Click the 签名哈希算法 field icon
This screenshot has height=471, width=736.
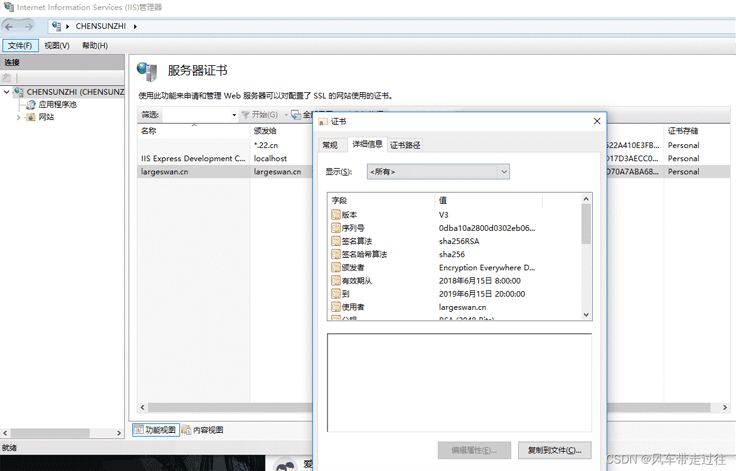click(x=336, y=254)
